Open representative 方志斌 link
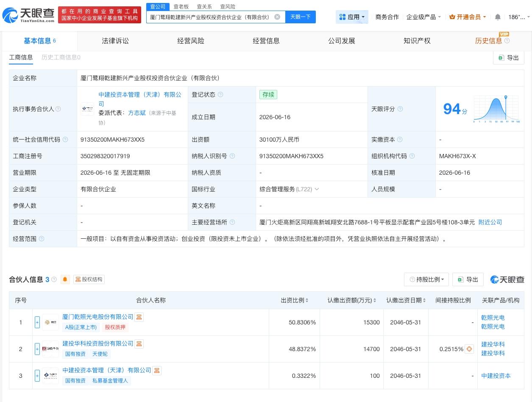This screenshot has width=532, height=402. coord(137,113)
